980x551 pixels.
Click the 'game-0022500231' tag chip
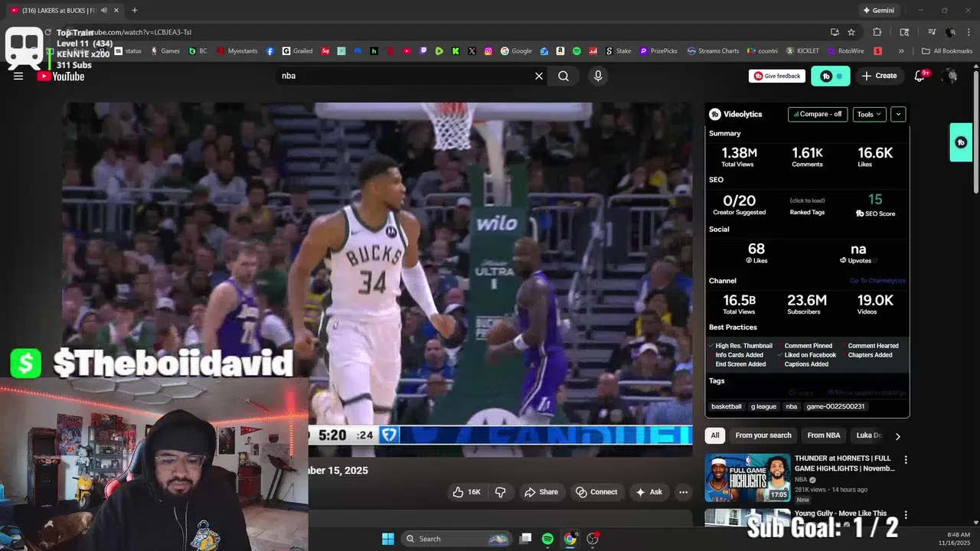coord(835,406)
